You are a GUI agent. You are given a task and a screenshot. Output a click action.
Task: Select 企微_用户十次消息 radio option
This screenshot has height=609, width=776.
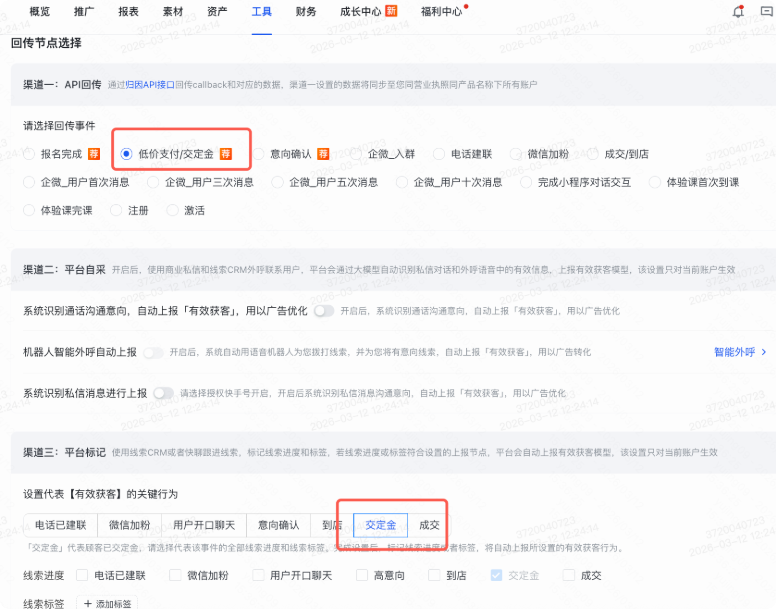pos(402,182)
